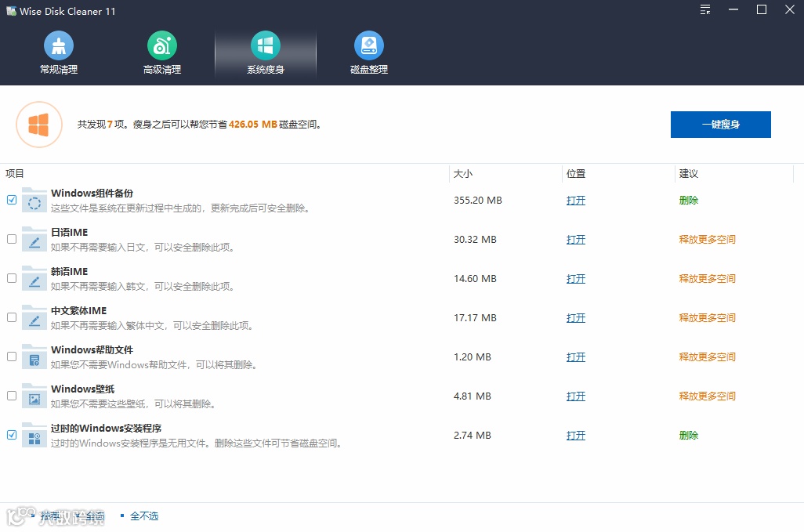
Task: Click 删除 suggestion for 过时的Windows安装程序
Action: [x=689, y=436]
